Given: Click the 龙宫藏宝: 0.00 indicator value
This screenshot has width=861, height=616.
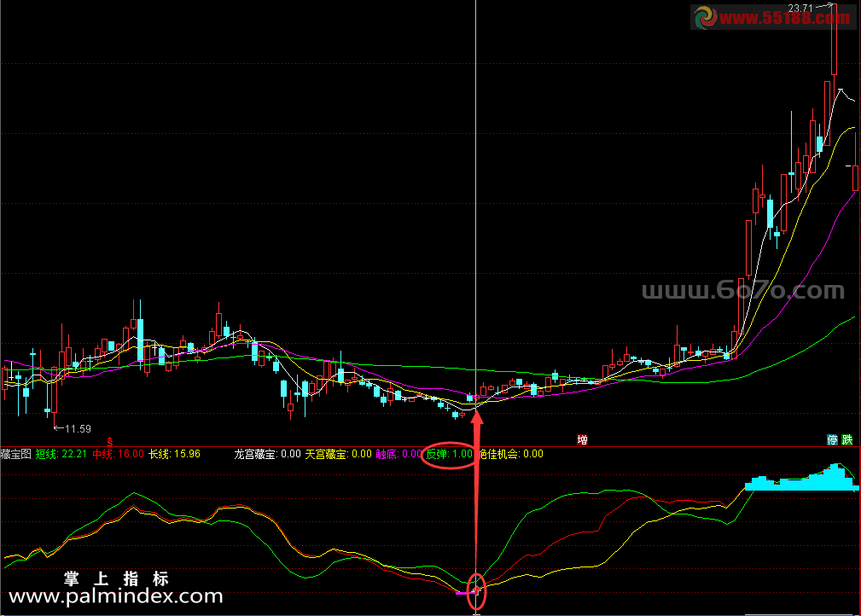Looking at the screenshot, I should (267, 454).
